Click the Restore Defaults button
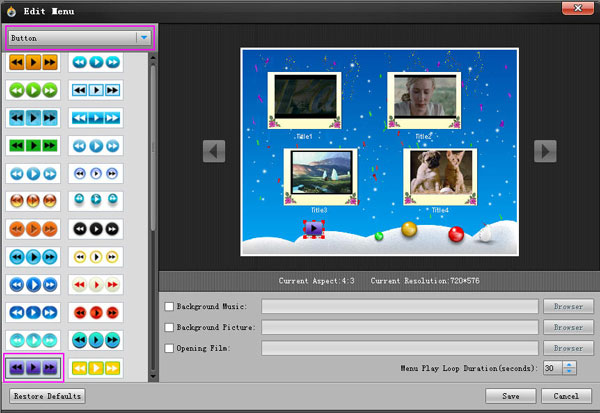This screenshot has width=600, height=413. [x=46, y=395]
